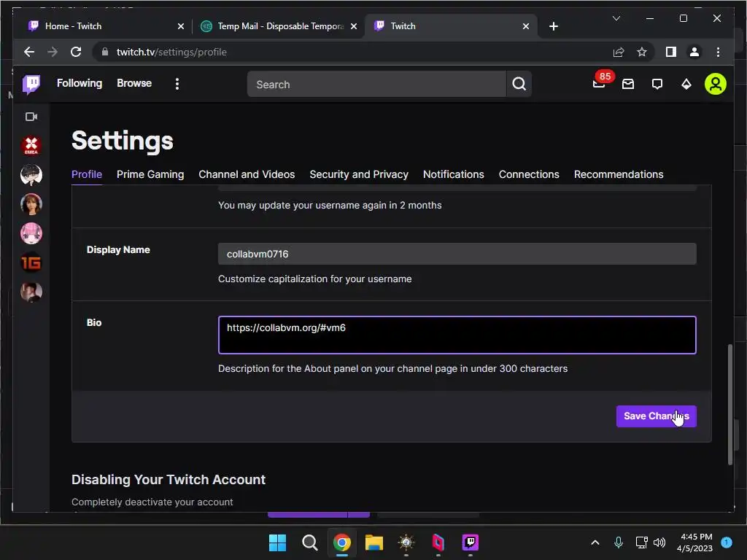747x560 pixels.
Task: Open the green user avatar menu
Action: [x=715, y=84]
